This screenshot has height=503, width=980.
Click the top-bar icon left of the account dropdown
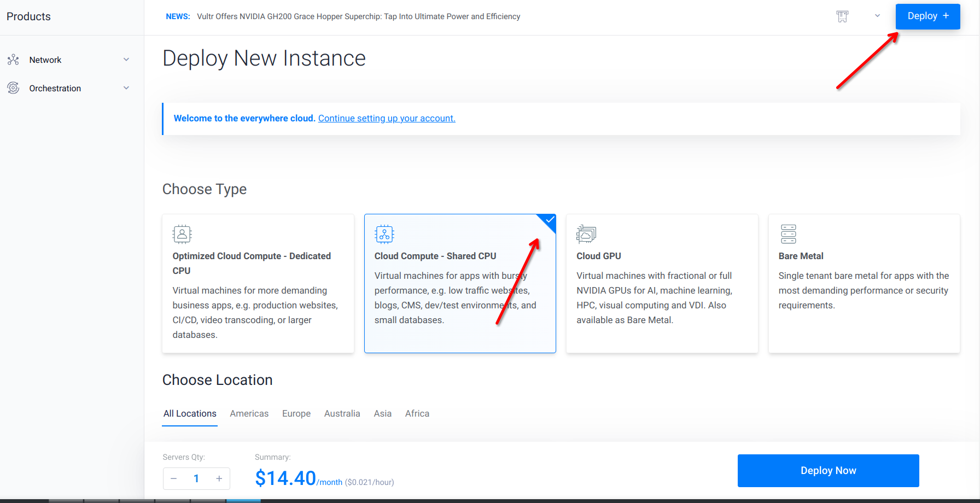842,16
